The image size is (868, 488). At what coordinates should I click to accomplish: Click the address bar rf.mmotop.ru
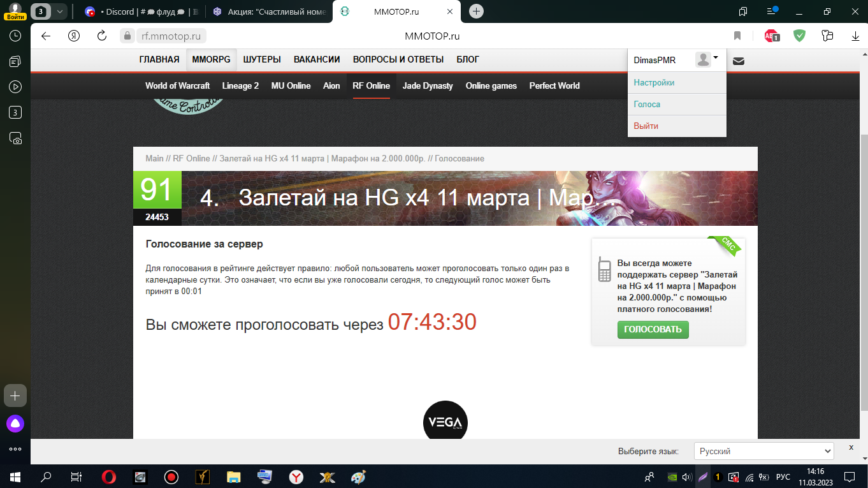(x=171, y=36)
